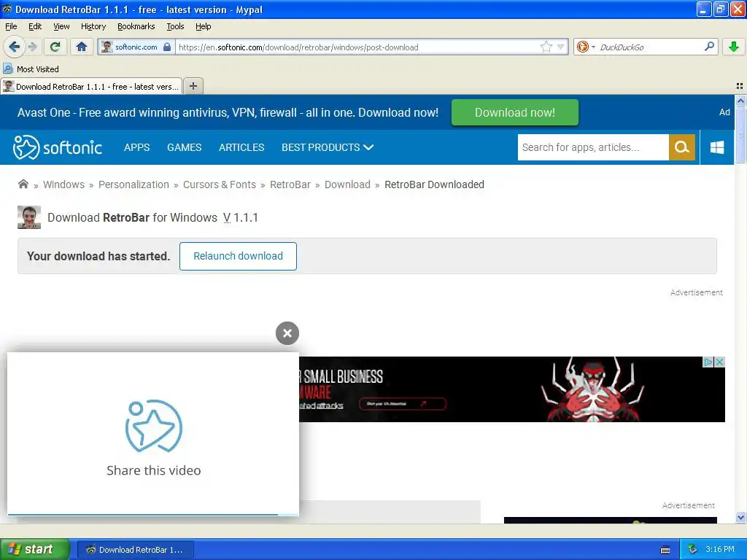Open the browser home page icon
The image size is (747, 560).
(x=82, y=47)
